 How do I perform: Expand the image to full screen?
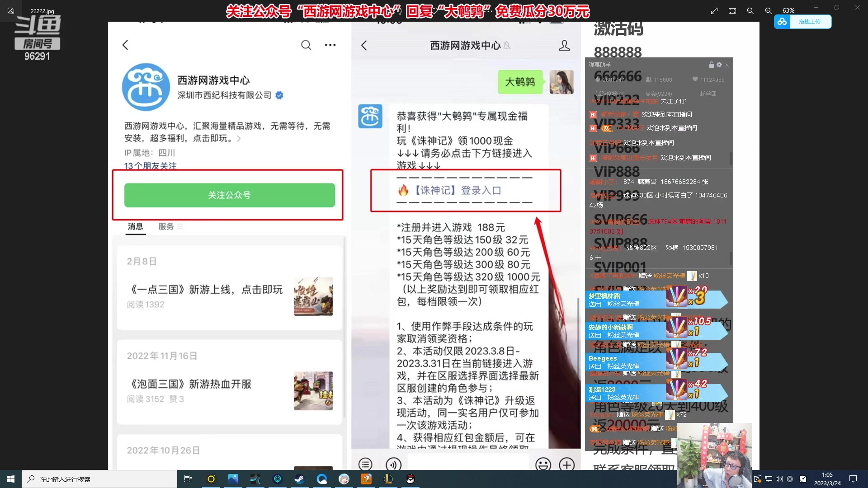click(x=714, y=10)
